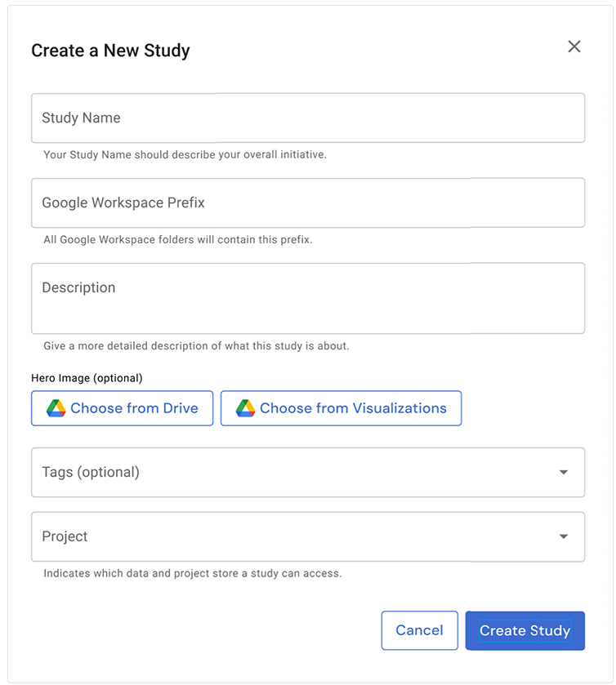The height and width of the screenshot is (685, 616).
Task: Click the Hero Image (optional) label
Action: (87, 378)
